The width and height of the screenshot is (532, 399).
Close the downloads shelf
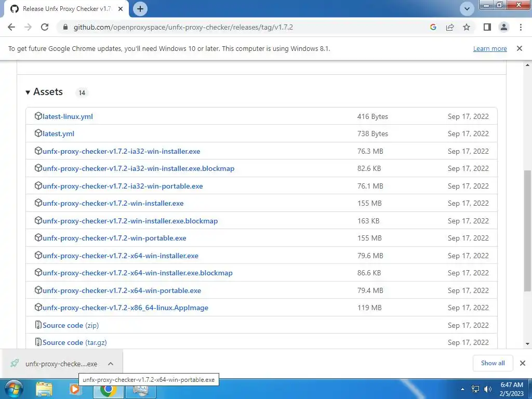pyautogui.click(x=523, y=363)
